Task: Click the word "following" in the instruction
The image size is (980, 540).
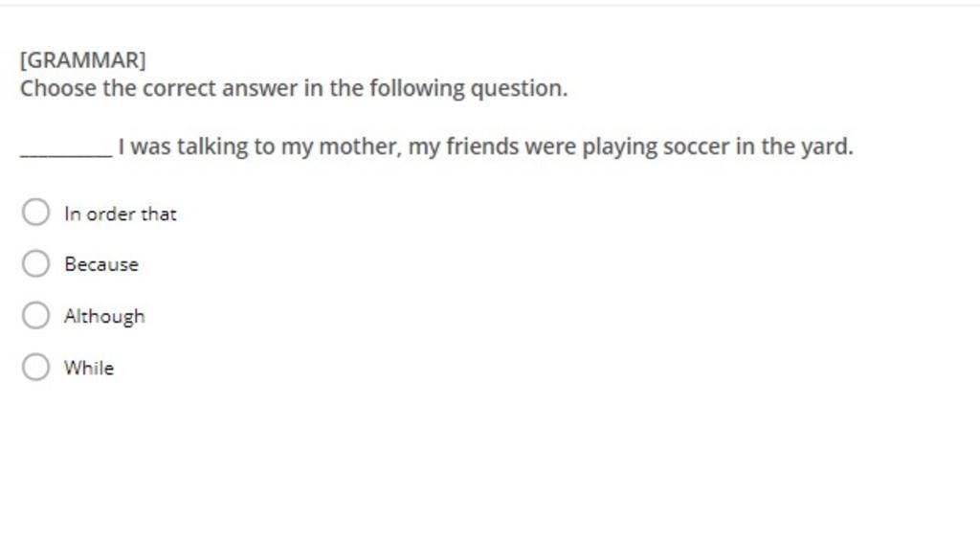Action: [417, 89]
